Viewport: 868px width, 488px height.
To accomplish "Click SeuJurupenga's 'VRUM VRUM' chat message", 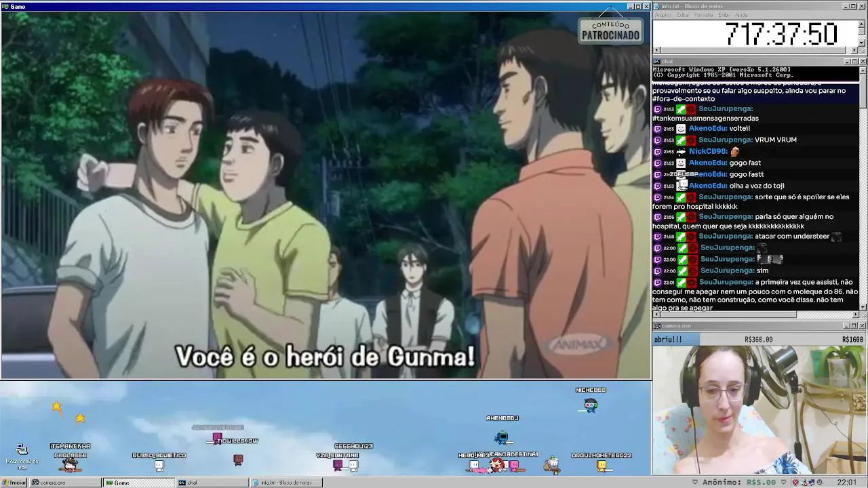I will pos(776,140).
